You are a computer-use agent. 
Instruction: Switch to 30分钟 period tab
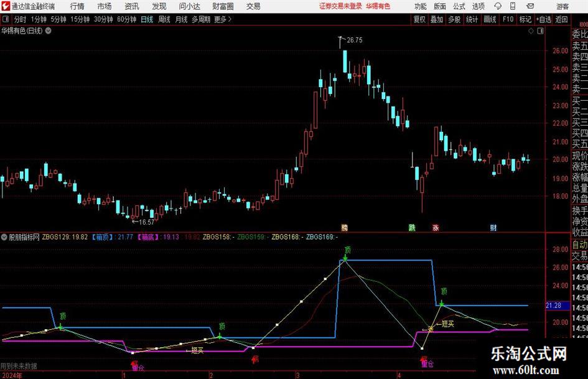tap(103, 19)
